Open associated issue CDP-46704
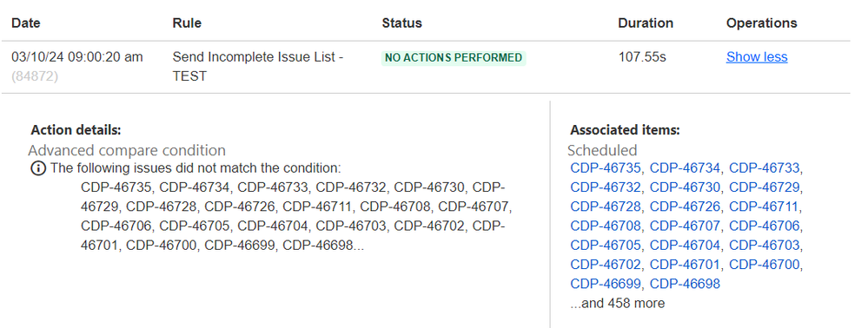Image resolution: width=868 pixels, height=328 pixels. tap(685, 245)
